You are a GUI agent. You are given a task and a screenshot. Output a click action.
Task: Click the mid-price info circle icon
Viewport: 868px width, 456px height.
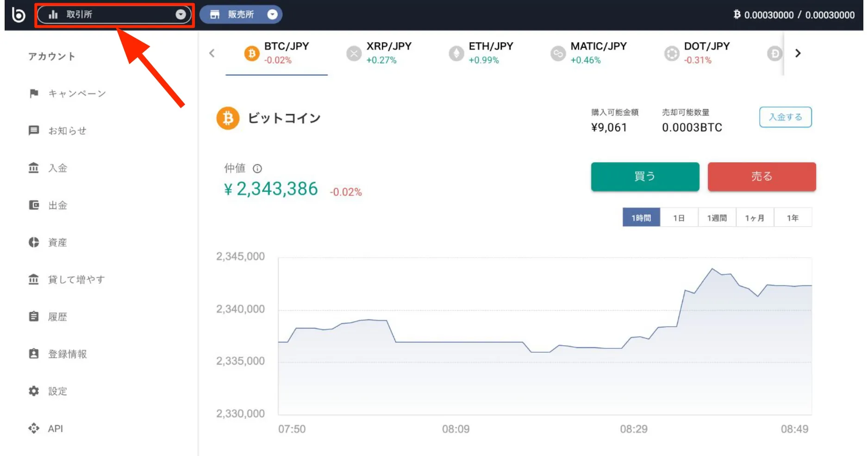point(257,169)
